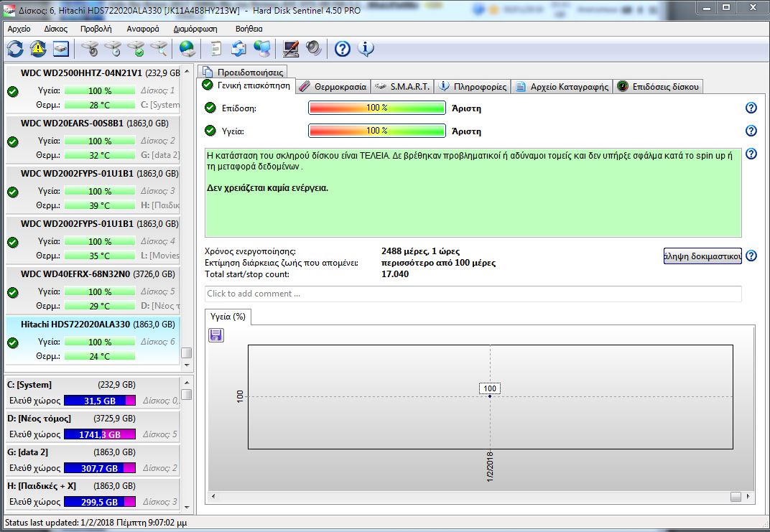
Task: Open the Διαμόρφωση menu
Action: [x=195, y=29]
